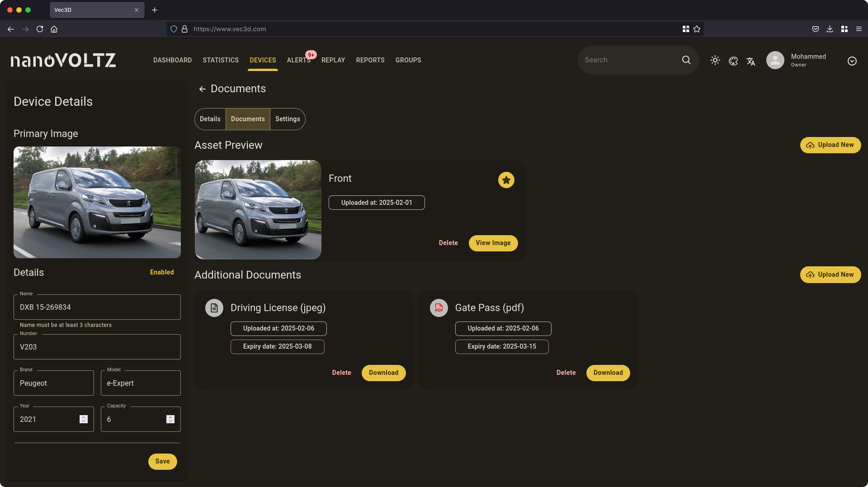Toggle the light/dark theme sun icon

tap(715, 60)
